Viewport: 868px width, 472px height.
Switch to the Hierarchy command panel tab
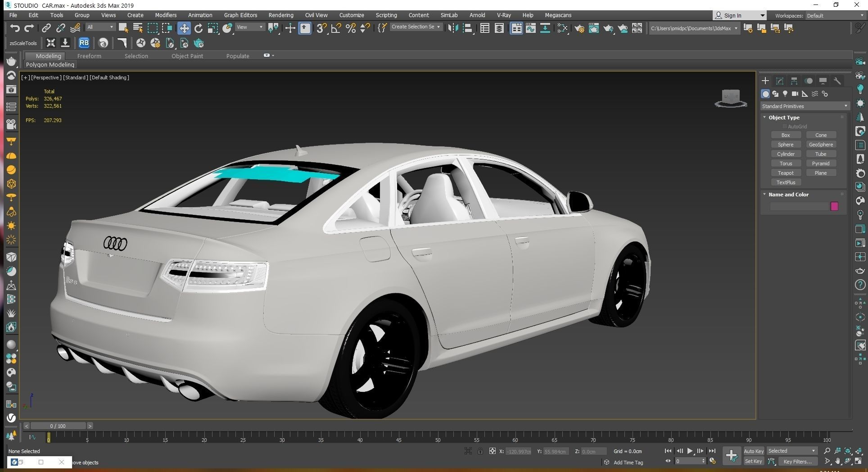pyautogui.click(x=794, y=81)
